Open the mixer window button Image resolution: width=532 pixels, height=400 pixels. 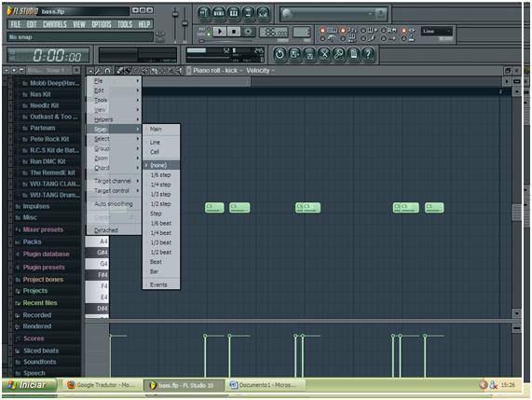click(x=263, y=13)
